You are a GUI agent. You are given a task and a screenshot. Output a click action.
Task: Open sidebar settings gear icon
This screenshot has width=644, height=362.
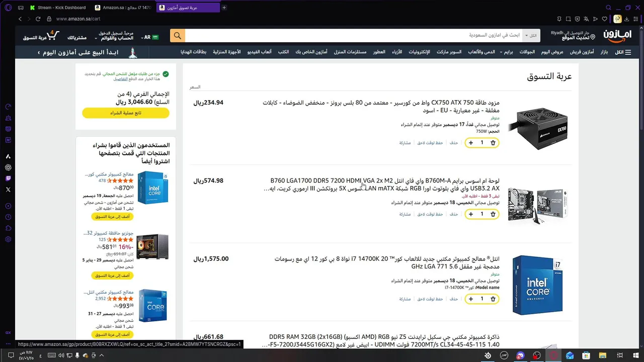tap(8, 239)
